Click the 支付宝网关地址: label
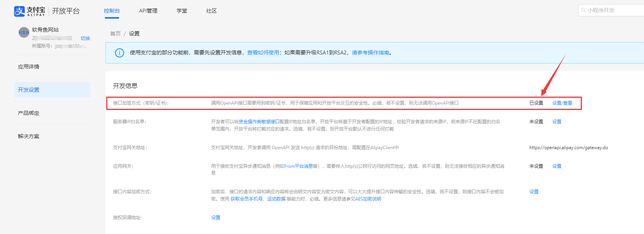This screenshot has height=234, width=644. 130,148
